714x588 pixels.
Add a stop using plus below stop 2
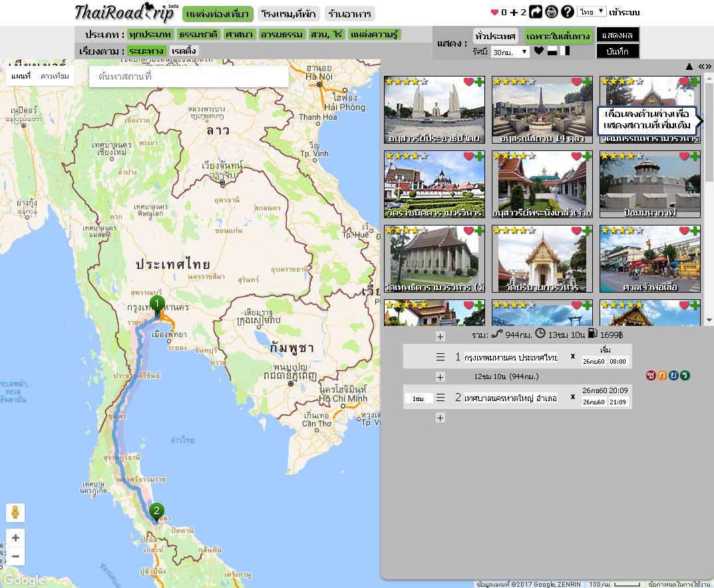tap(440, 418)
